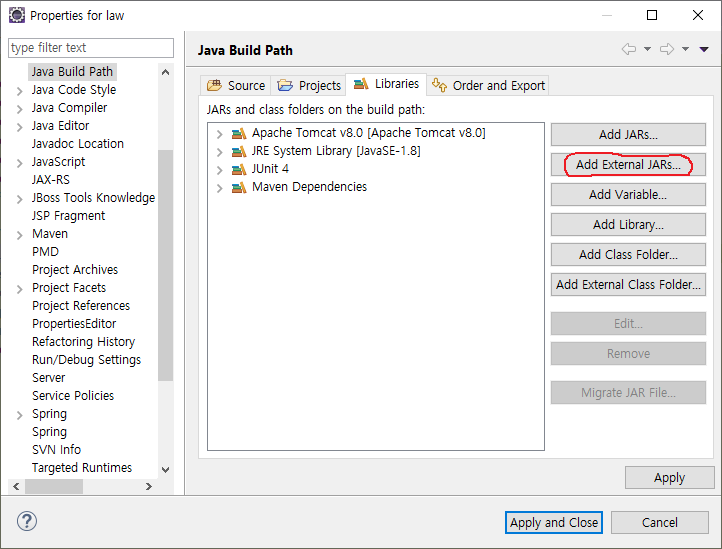
Task: Expand Java Compiler tree node
Action: [x=19, y=109]
